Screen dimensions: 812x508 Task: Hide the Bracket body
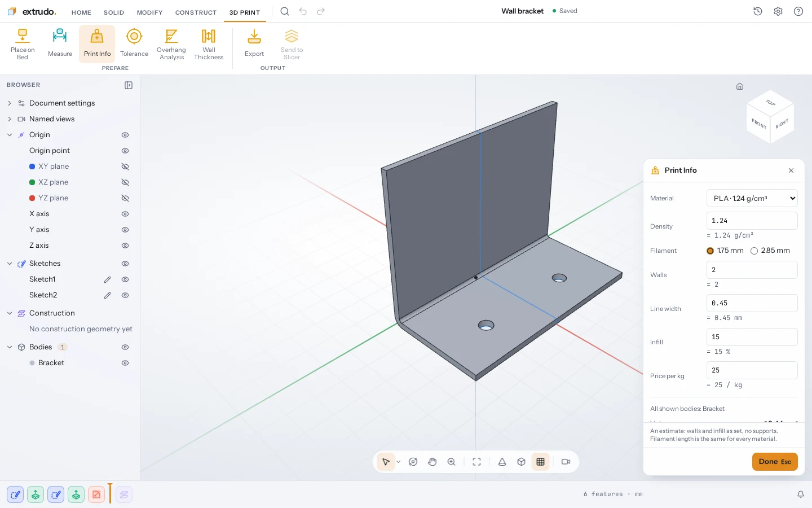click(125, 363)
